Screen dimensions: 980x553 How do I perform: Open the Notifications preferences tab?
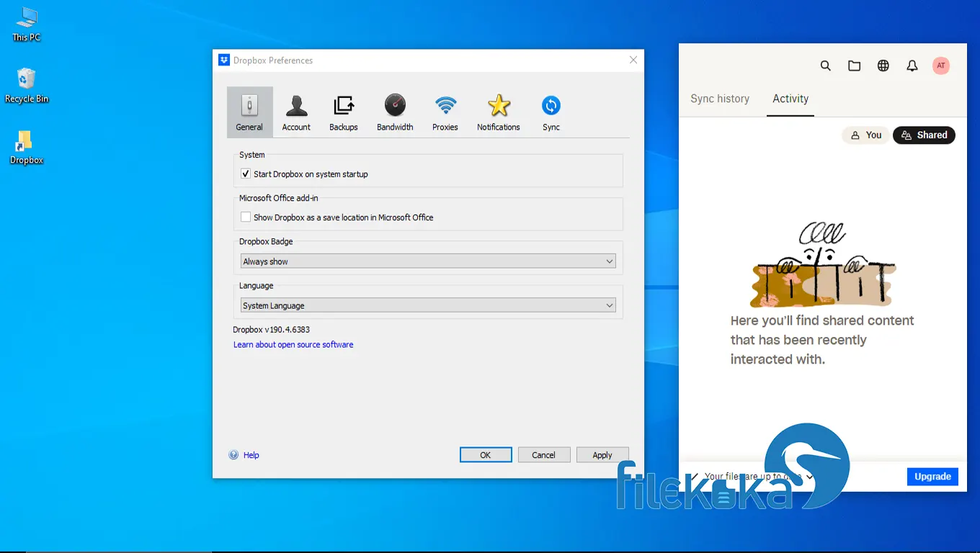pos(498,112)
